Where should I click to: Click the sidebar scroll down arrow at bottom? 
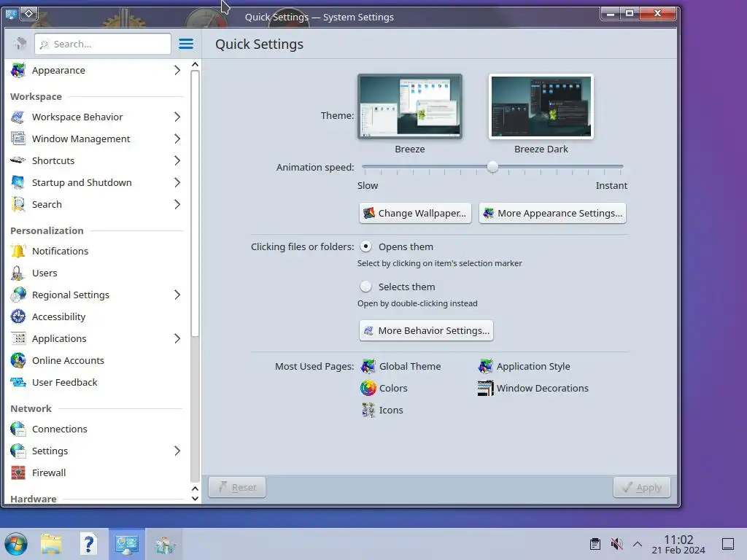point(195,499)
